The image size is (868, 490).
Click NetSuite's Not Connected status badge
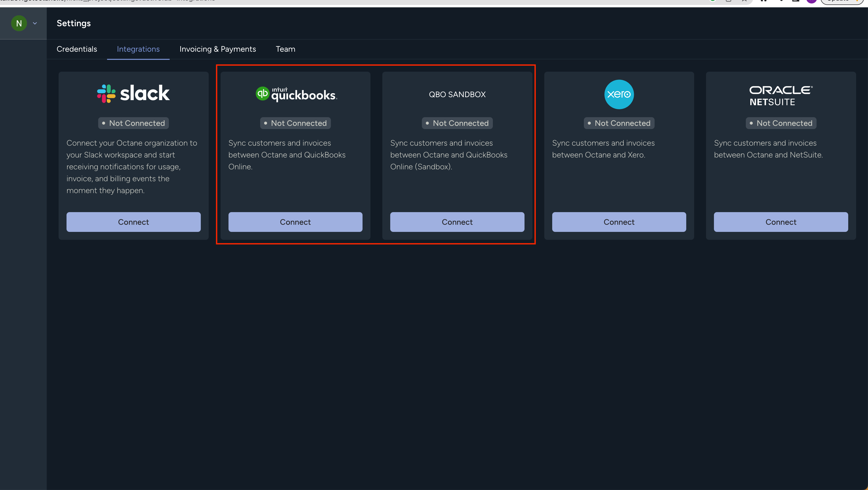pos(780,123)
